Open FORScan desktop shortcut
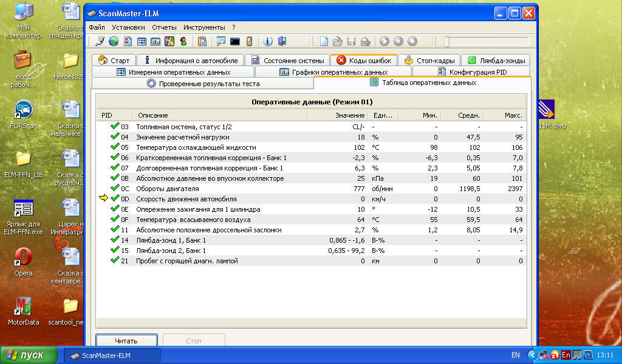 pyautogui.click(x=23, y=115)
